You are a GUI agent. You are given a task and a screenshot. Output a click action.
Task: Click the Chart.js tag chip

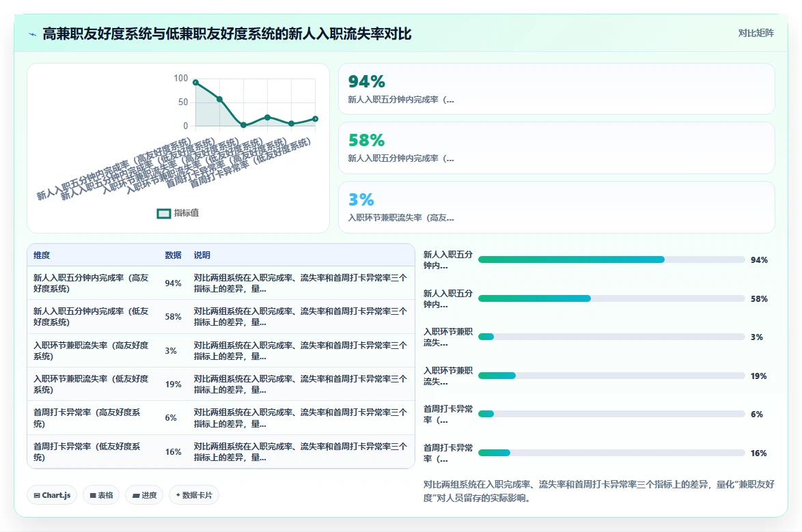pyautogui.click(x=52, y=495)
